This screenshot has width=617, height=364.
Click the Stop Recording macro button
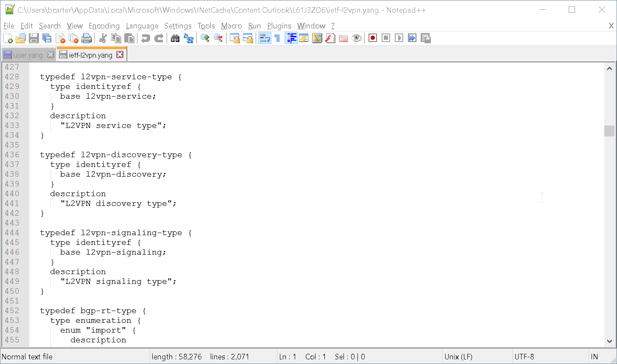[386, 38]
